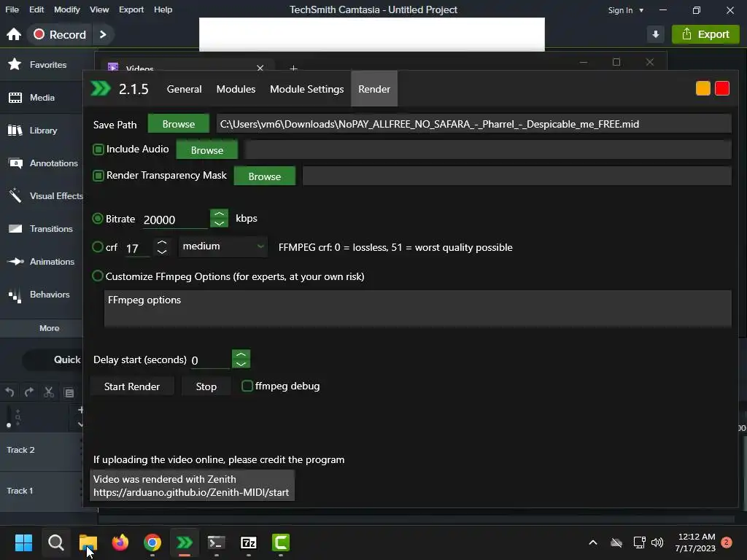Open the medium preset dropdown
The width and height of the screenshot is (747, 560).
pyautogui.click(x=223, y=246)
